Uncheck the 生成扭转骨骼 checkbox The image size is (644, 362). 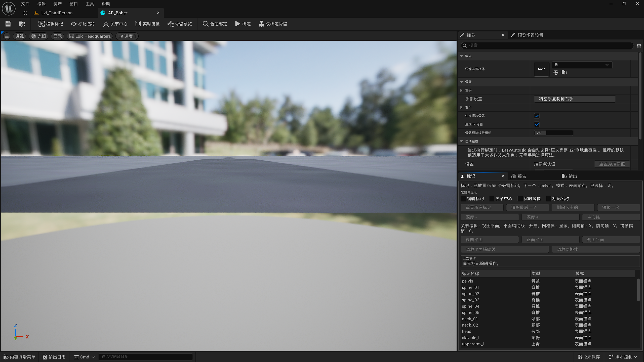[537, 116]
